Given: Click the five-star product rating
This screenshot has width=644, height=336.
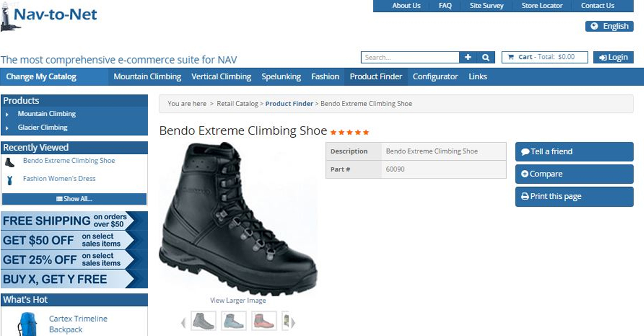Looking at the screenshot, I should tap(349, 132).
